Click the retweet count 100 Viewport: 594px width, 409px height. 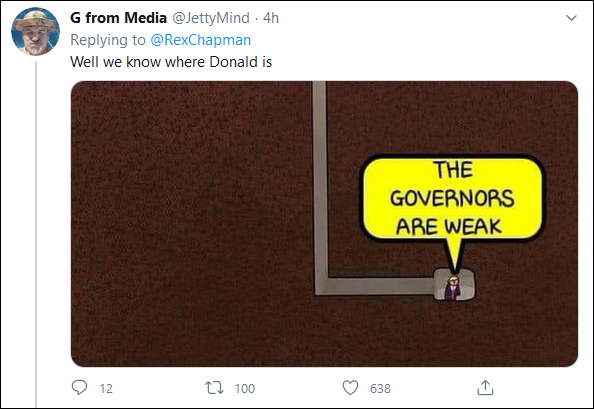245,389
